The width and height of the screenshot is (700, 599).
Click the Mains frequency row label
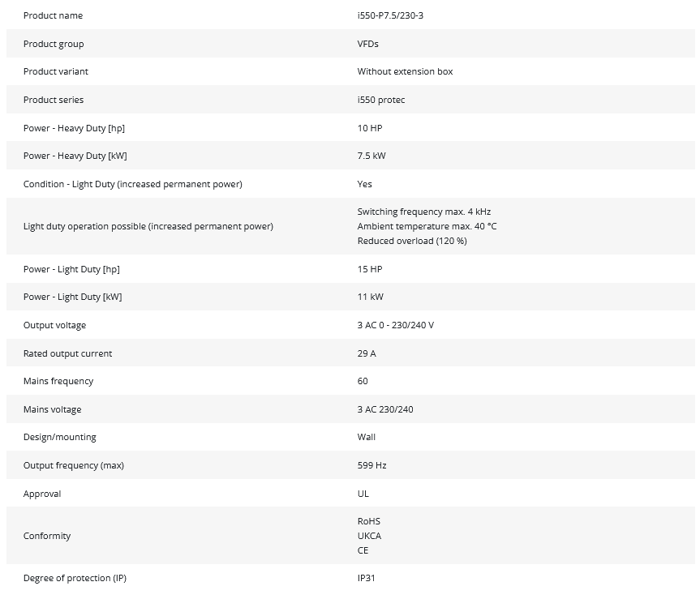click(58, 381)
